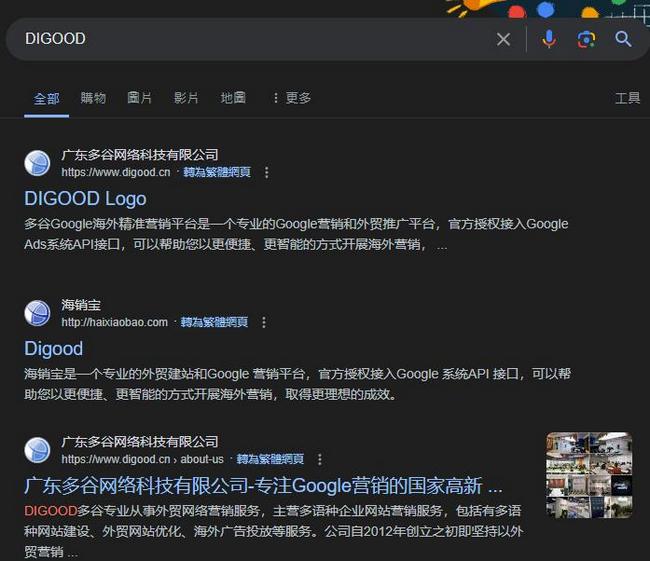Submit search with magnifier icon

tap(623, 39)
